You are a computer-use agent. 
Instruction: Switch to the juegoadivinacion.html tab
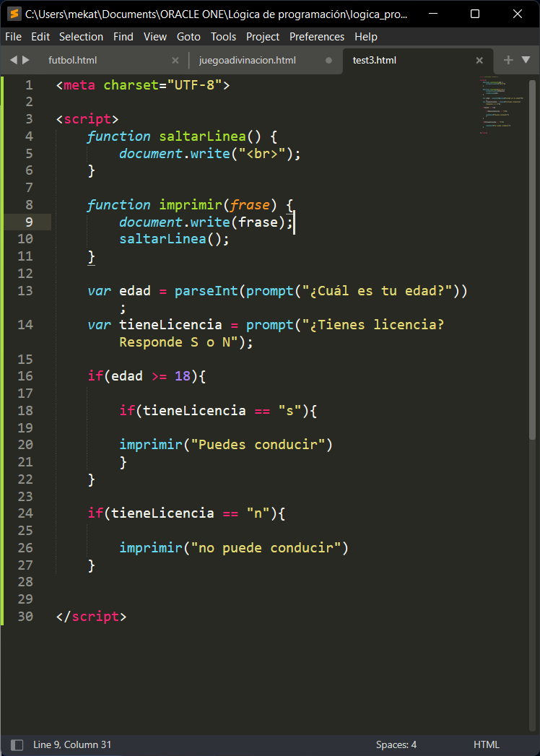[x=248, y=60]
